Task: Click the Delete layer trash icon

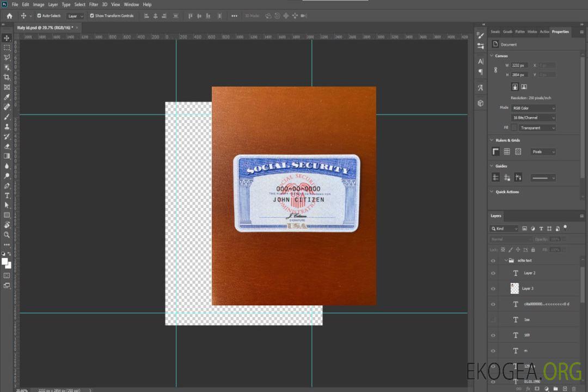Action: 574,389
